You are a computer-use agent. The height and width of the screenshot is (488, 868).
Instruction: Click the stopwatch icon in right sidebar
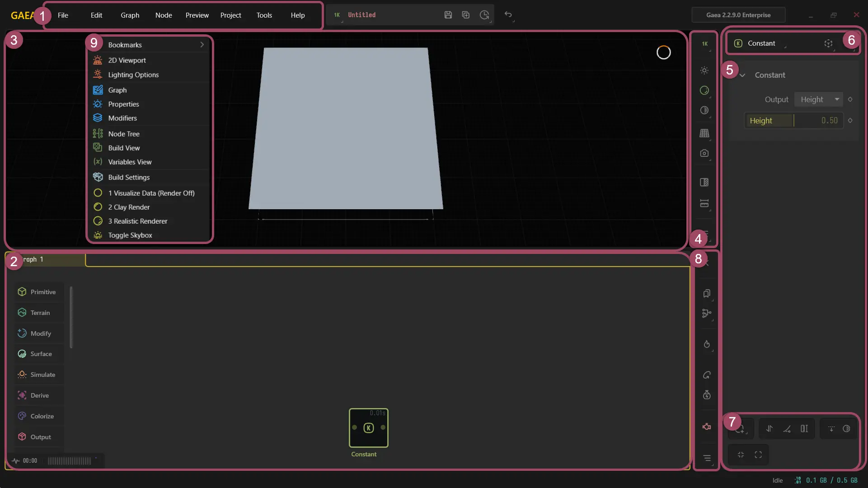click(x=706, y=395)
